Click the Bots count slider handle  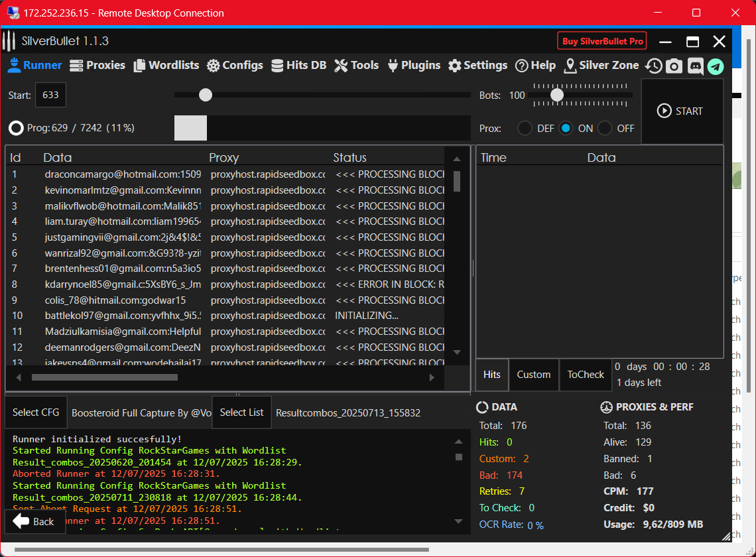click(557, 95)
